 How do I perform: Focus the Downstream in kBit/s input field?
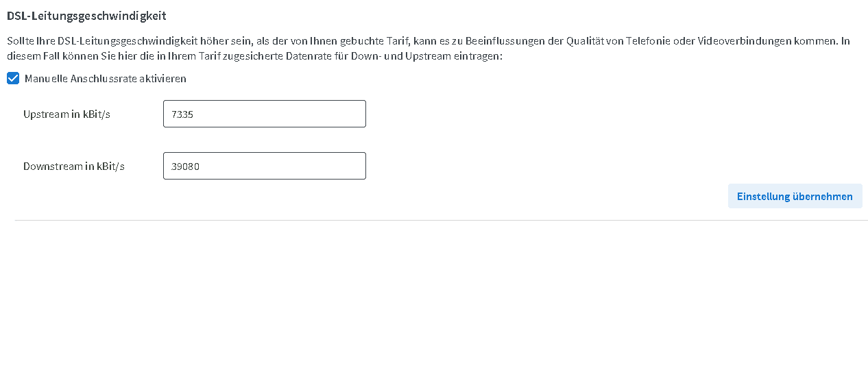coord(264,166)
